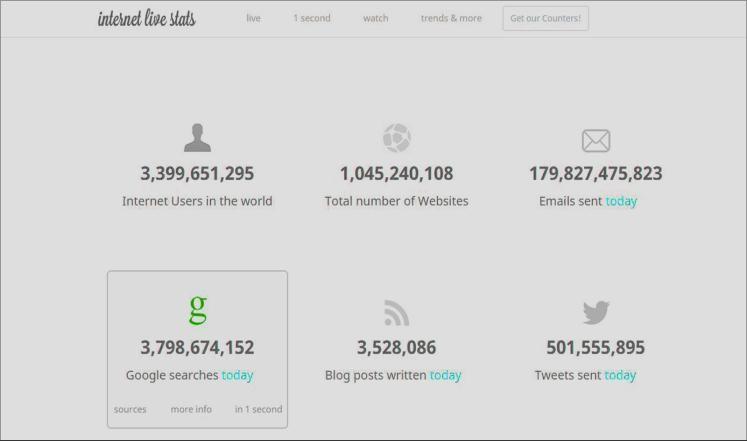Click the Total Websites globe icon
The image size is (747, 441).
point(396,138)
